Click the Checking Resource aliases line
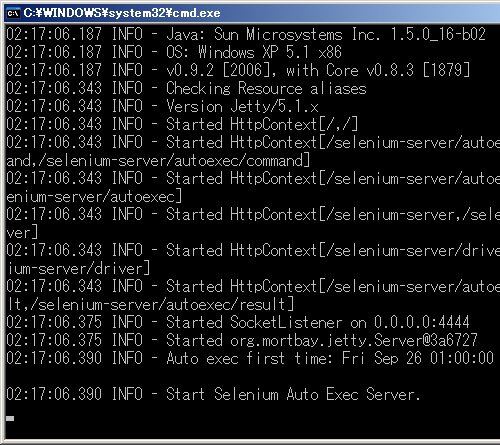This screenshot has width=500, height=445. click(x=186, y=88)
